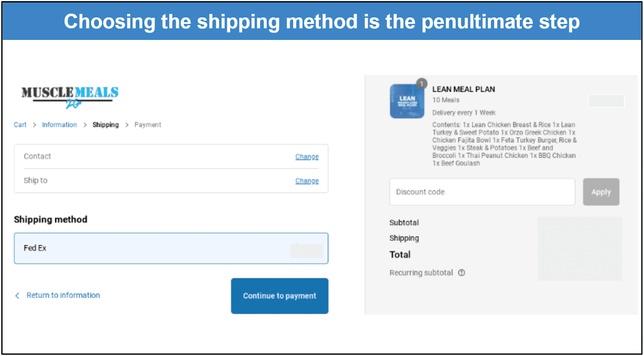Click chevron between Information and Shipping
The width and height of the screenshot is (644, 356).
tap(85, 125)
